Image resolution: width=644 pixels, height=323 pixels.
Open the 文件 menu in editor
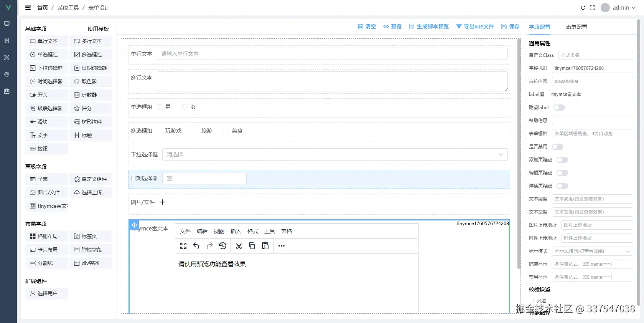coord(185,231)
